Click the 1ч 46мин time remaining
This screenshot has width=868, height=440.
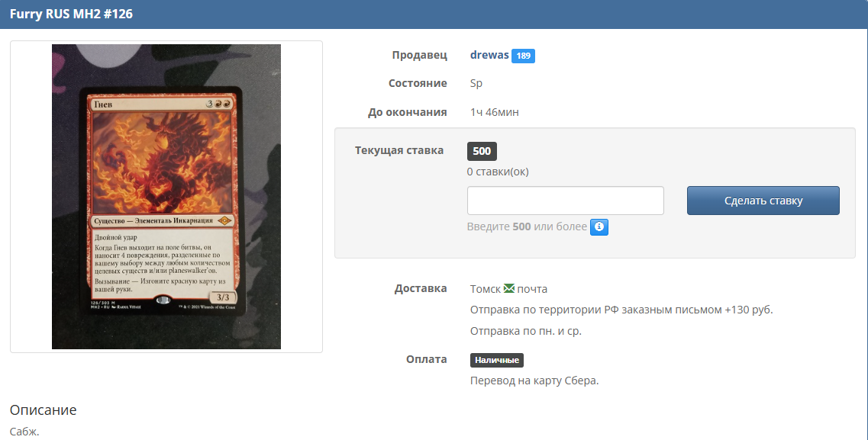[x=494, y=112]
